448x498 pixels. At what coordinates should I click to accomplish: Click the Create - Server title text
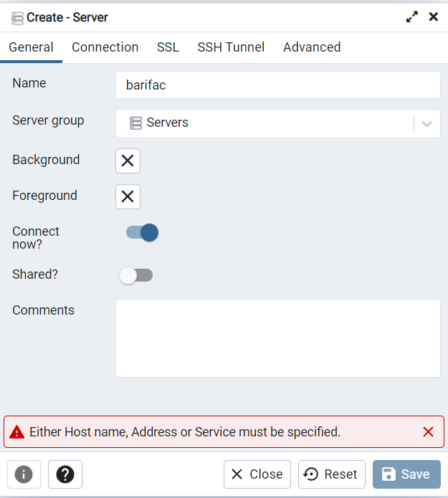click(67, 17)
